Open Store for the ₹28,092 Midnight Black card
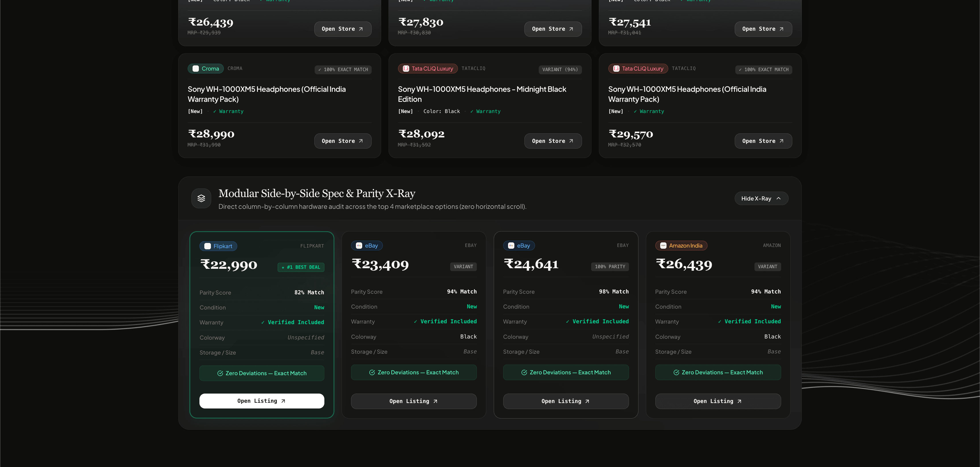Viewport: 980px width, 467px height. pyautogui.click(x=553, y=141)
